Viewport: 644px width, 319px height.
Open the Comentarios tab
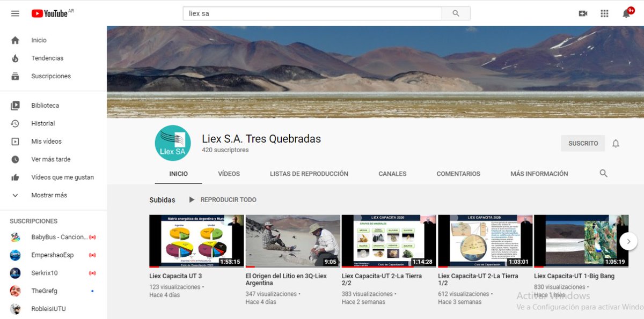click(x=458, y=174)
